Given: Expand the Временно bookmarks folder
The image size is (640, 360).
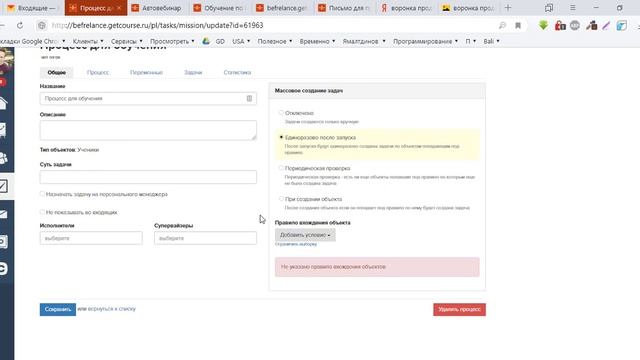Looking at the screenshot, I should tap(317, 41).
